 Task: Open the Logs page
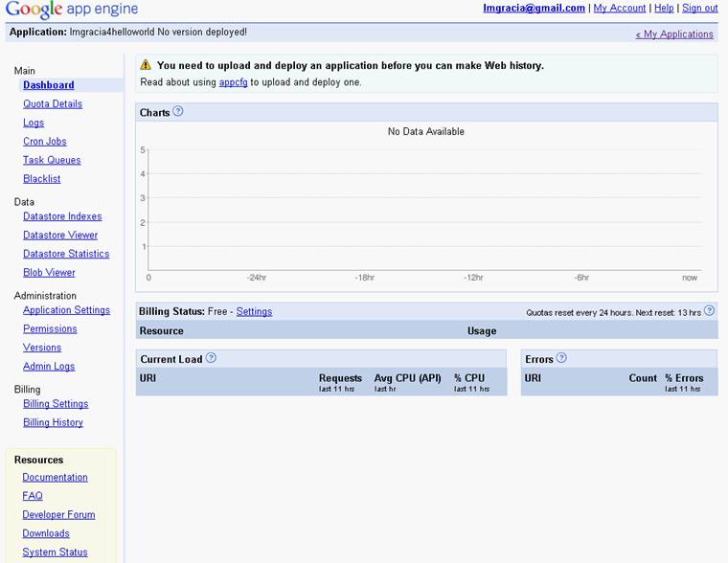(x=34, y=123)
